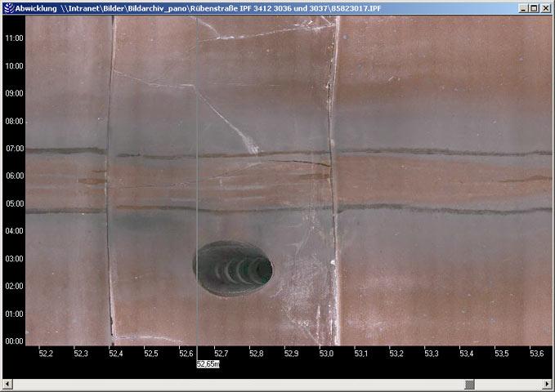Click the 53,6 tick on the distance axis
Screen dimensions: 555x392
536,354
